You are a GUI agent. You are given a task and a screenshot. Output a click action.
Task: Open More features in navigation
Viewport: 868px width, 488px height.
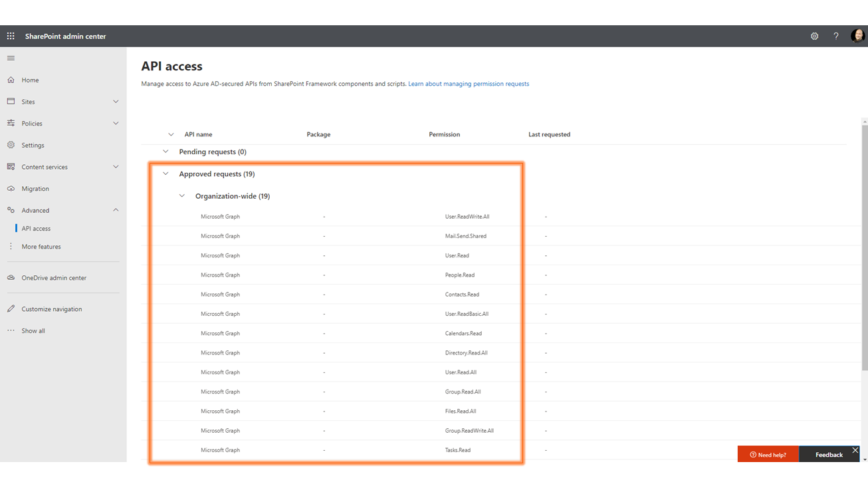point(41,247)
